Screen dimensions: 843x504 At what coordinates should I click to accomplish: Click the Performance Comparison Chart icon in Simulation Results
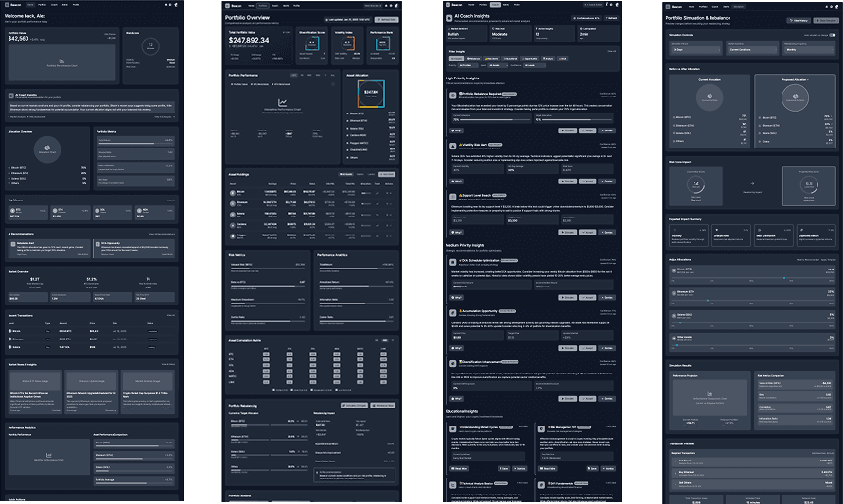click(710, 394)
